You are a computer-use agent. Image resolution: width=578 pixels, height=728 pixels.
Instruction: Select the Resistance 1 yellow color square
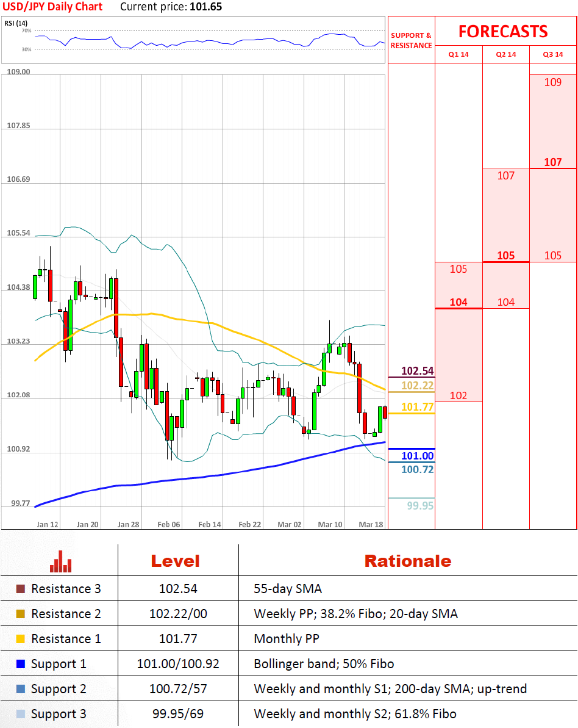pyautogui.click(x=21, y=639)
